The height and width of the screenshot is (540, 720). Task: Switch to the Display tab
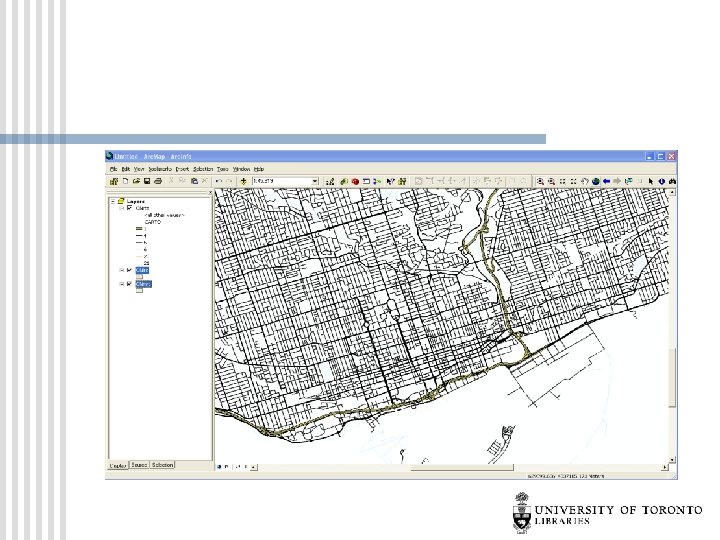click(118, 465)
